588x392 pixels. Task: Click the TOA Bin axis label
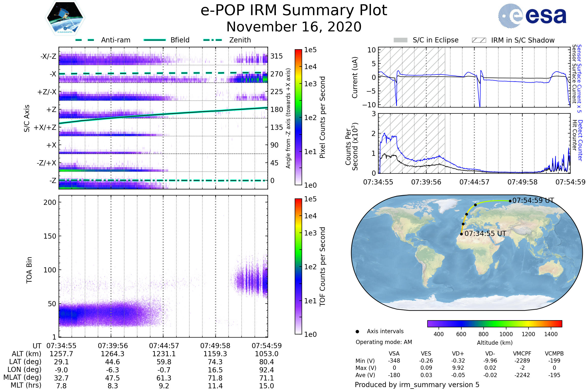(x=29, y=270)
